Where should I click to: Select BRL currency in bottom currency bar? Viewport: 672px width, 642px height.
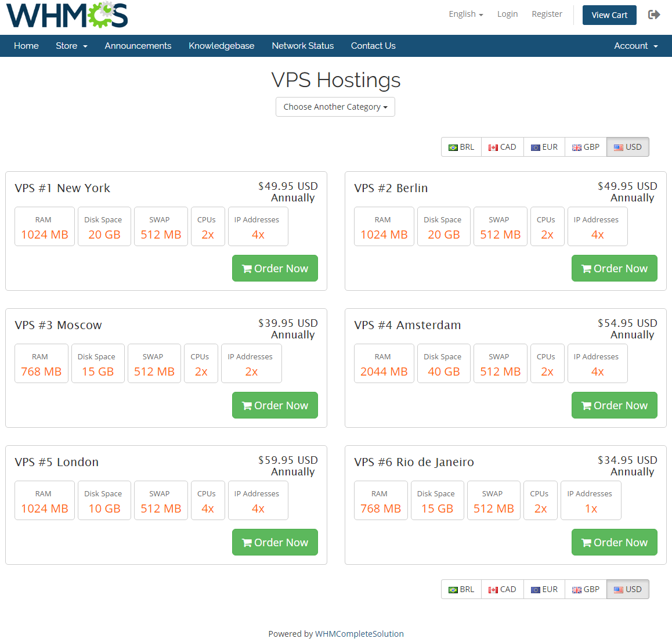point(461,589)
